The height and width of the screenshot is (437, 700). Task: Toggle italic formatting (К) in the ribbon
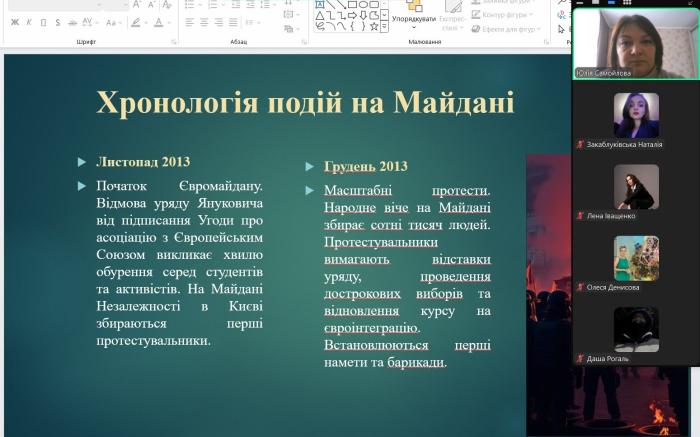(28, 22)
